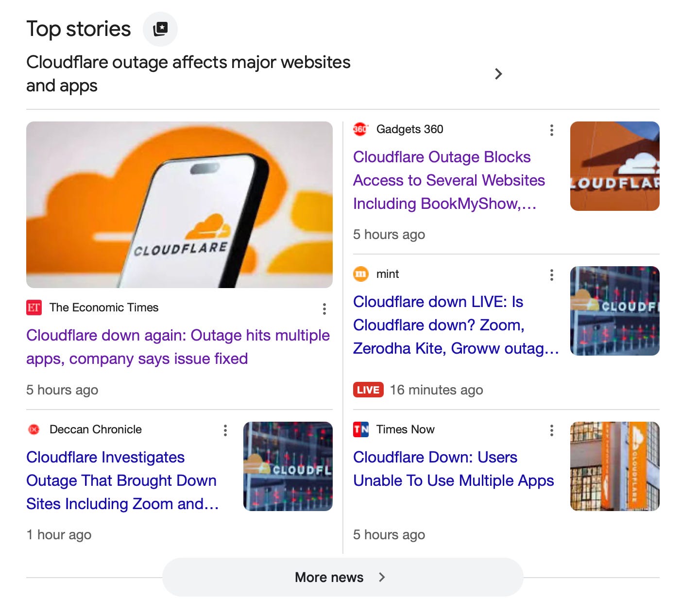Open 'Cloudflare Outage Blocks Access to Several Websites' article
Image resolution: width=681 pixels, height=616 pixels.
pos(449,180)
